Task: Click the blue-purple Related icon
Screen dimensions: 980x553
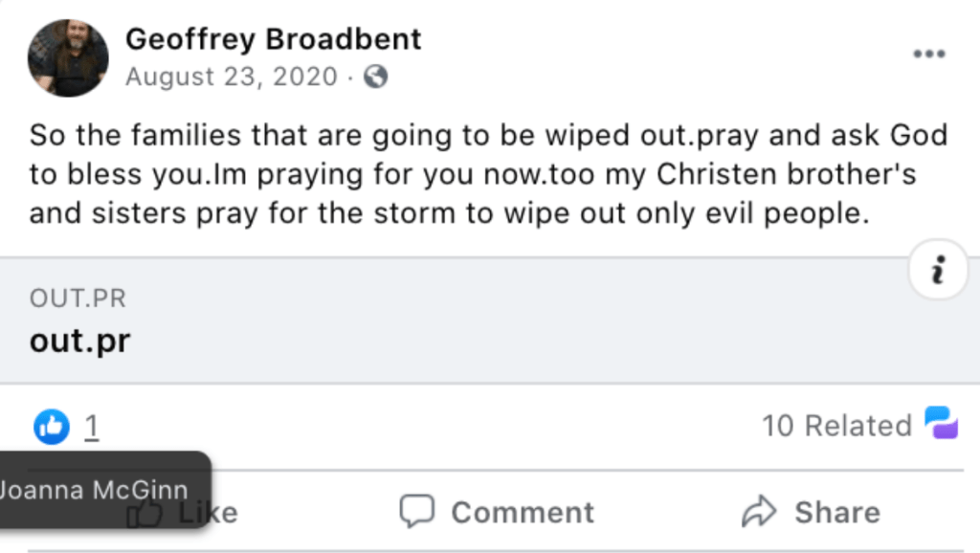Action: coord(941,424)
